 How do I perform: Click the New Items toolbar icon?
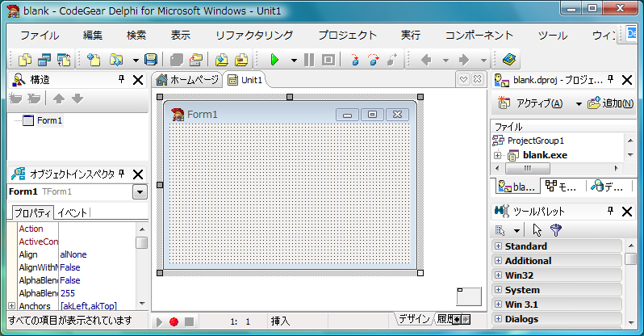coord(26,60)
